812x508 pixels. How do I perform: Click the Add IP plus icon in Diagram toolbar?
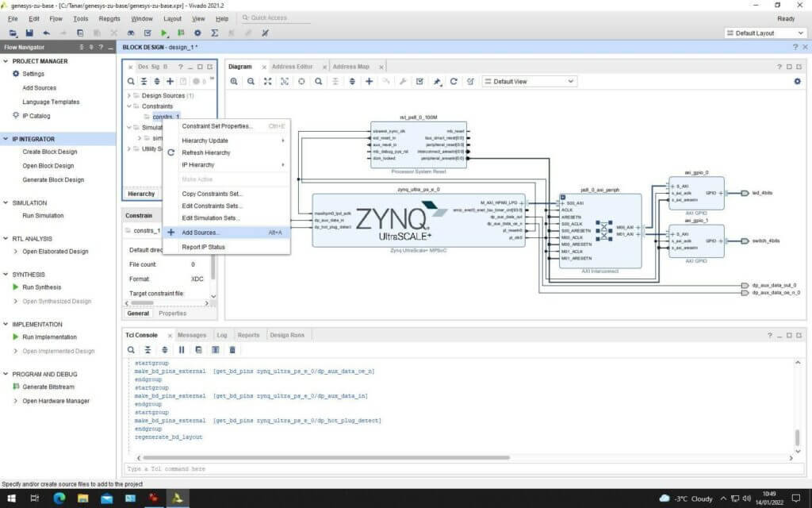pos(369,81)
